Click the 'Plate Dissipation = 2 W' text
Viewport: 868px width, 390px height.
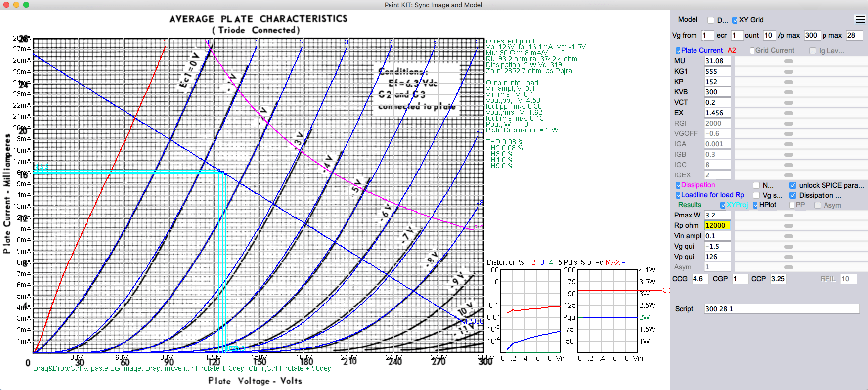point(522,130)
